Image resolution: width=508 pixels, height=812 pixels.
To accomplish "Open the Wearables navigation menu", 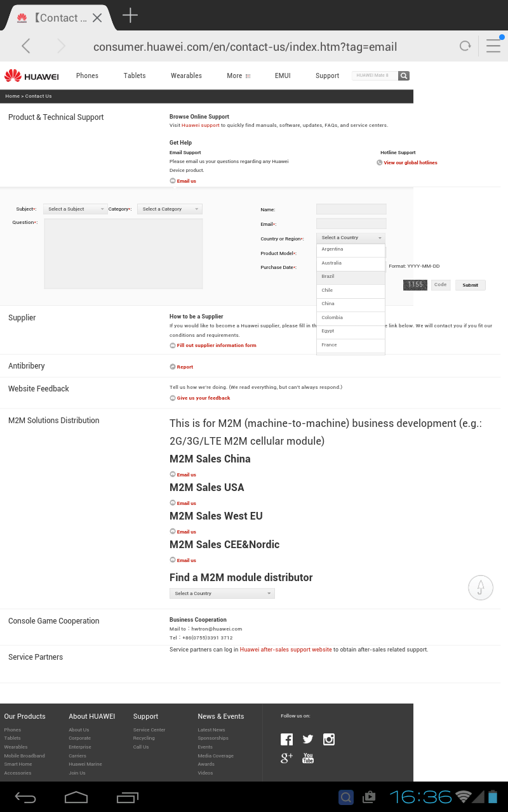I will click(186, 76).
